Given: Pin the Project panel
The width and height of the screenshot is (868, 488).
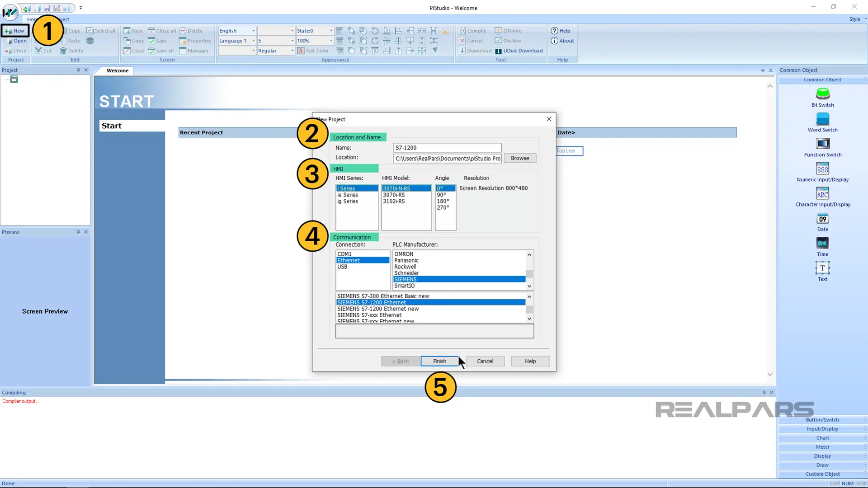Looking at the screenshot, I should click(x=78, y=70).
